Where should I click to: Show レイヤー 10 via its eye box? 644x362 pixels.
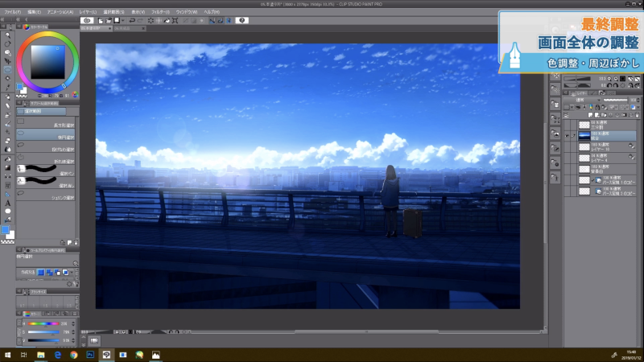[568, 147]
